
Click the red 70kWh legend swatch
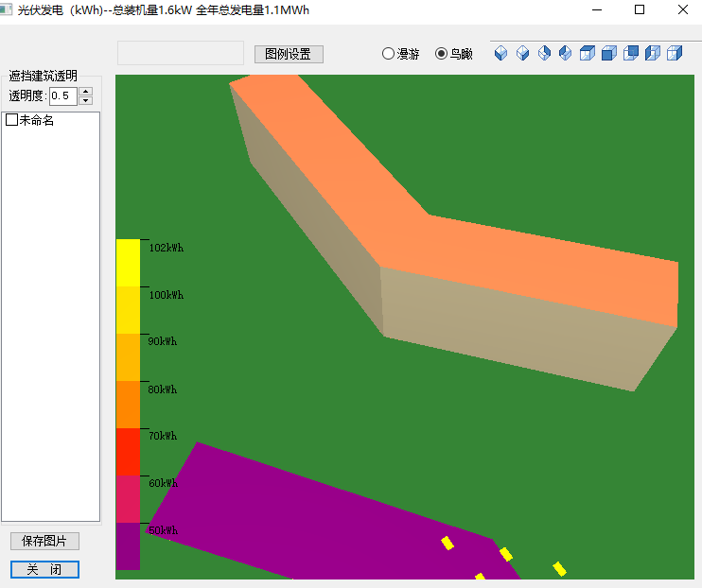tap(128, 451)
